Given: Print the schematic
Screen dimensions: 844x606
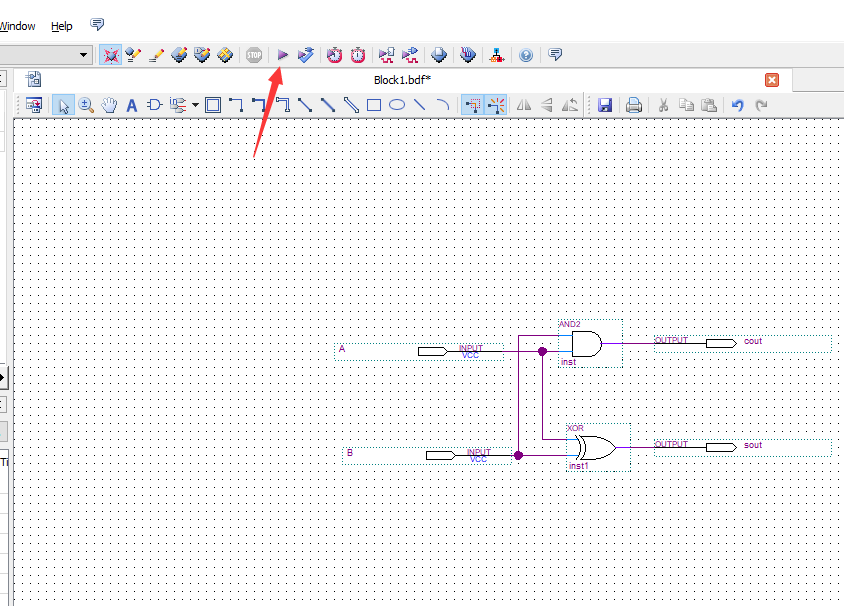Looking at the screenshot, I should point(634,105).
